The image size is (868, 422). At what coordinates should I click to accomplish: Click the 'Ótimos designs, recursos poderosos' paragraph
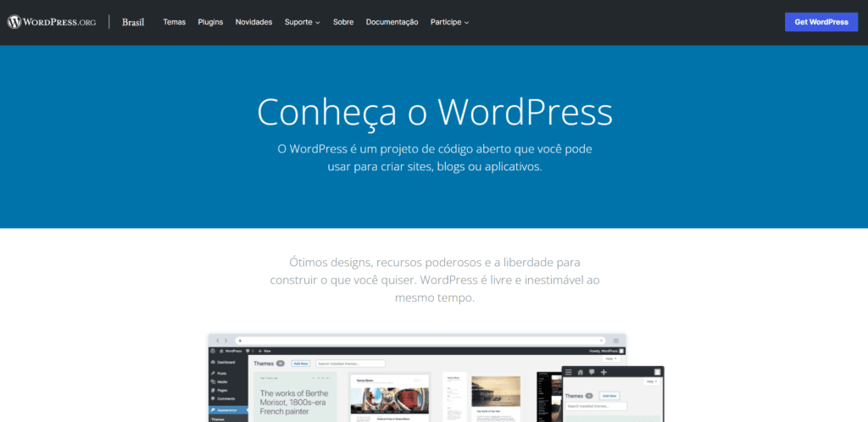coord(435,280)
